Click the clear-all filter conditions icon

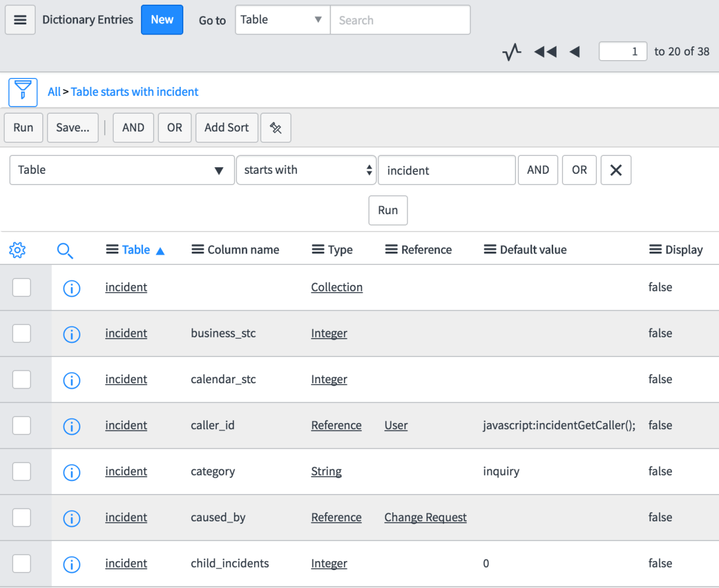point(276,127)
